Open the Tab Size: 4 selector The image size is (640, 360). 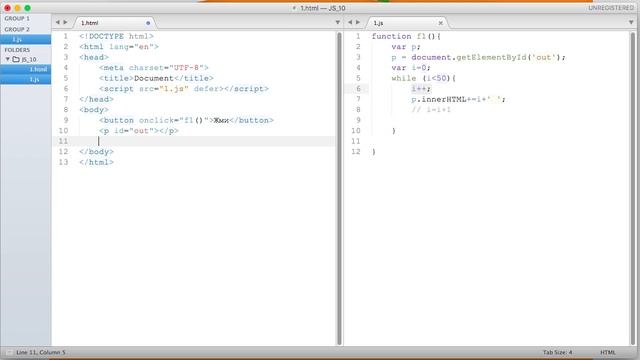tap(557, 352)
